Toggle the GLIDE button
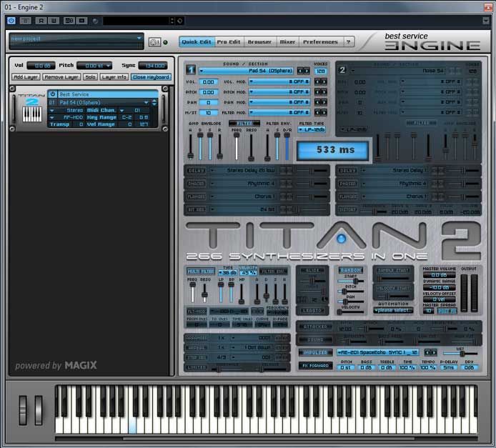The image size is (496, 448). pos(312,270)
